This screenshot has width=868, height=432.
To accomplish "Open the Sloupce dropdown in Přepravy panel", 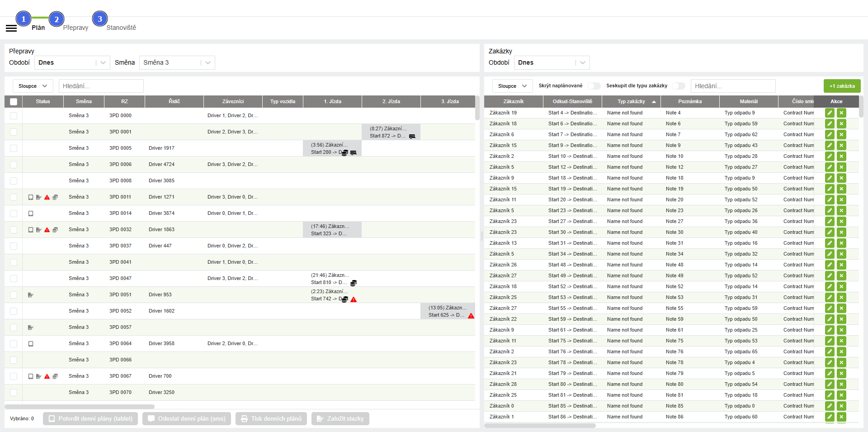I will click(33, 86).
